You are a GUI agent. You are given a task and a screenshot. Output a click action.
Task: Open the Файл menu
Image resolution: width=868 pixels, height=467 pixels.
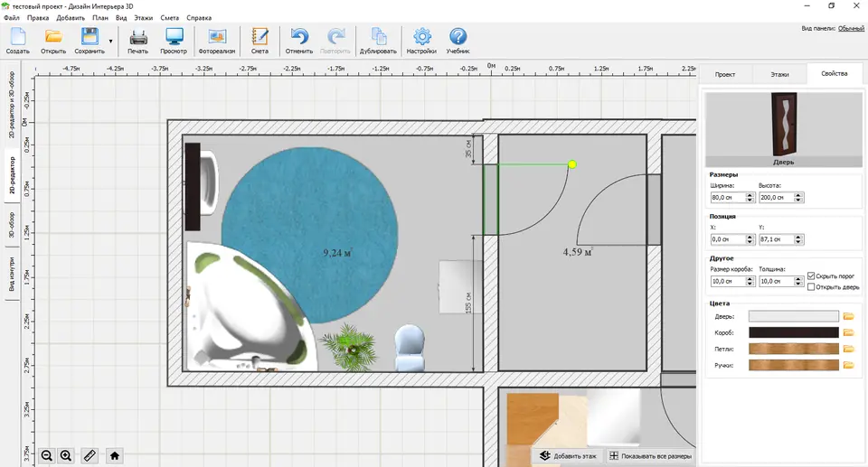click(12, 18)
